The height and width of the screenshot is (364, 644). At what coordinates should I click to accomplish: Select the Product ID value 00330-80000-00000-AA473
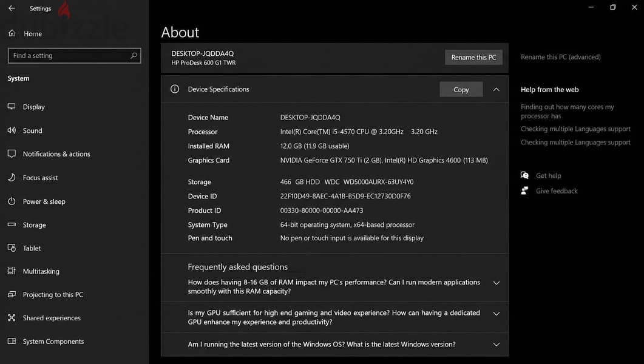point(322,211)
